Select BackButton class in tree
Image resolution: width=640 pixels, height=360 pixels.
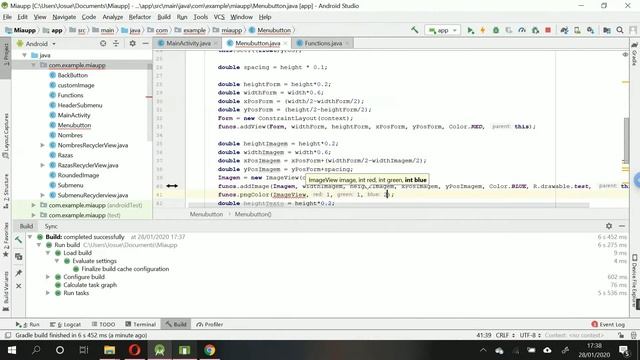click(73, 75)
